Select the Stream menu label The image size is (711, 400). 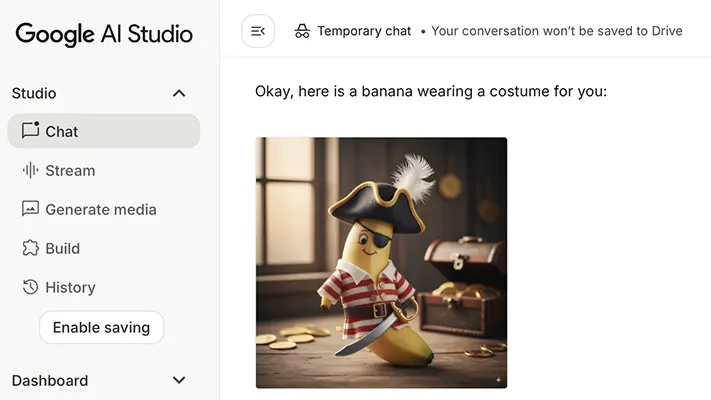pos(70,170)
